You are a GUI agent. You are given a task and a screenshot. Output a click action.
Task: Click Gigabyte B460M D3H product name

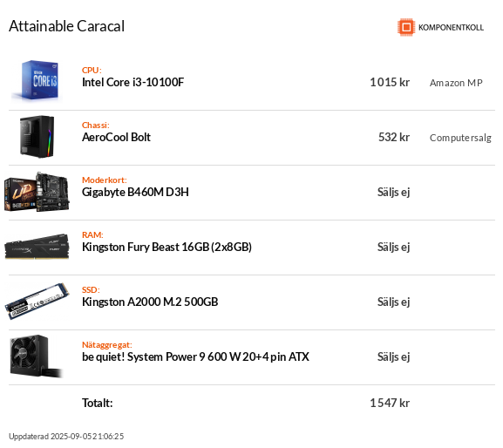click(x=135, y=192)
